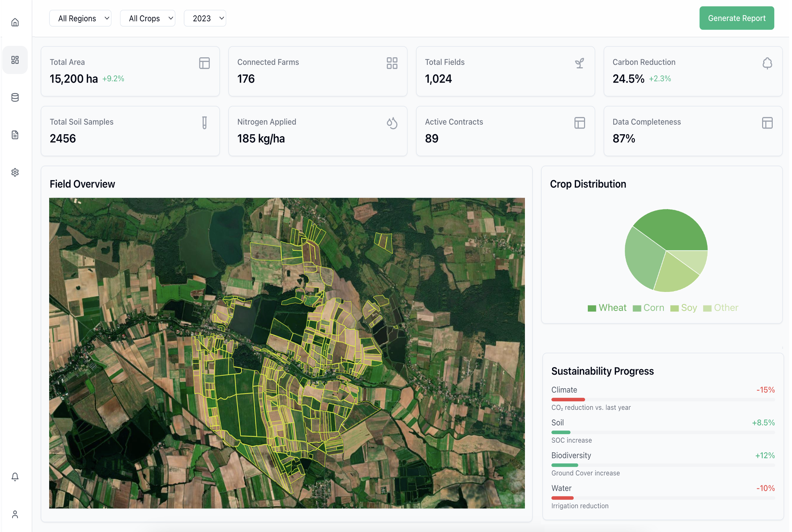The height and width of the screenshot is (532, 792).
Task: Expand the All Regions dropdown
Action: pyautogui.click(x=80, y=18)
